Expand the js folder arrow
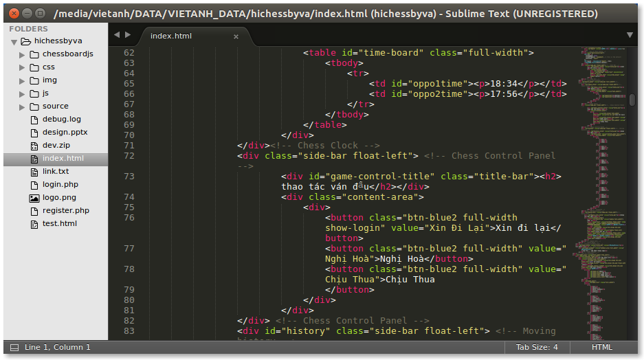The width and height of the screenshot is (644, 360). pyautogui.click(x=22, y=94)
